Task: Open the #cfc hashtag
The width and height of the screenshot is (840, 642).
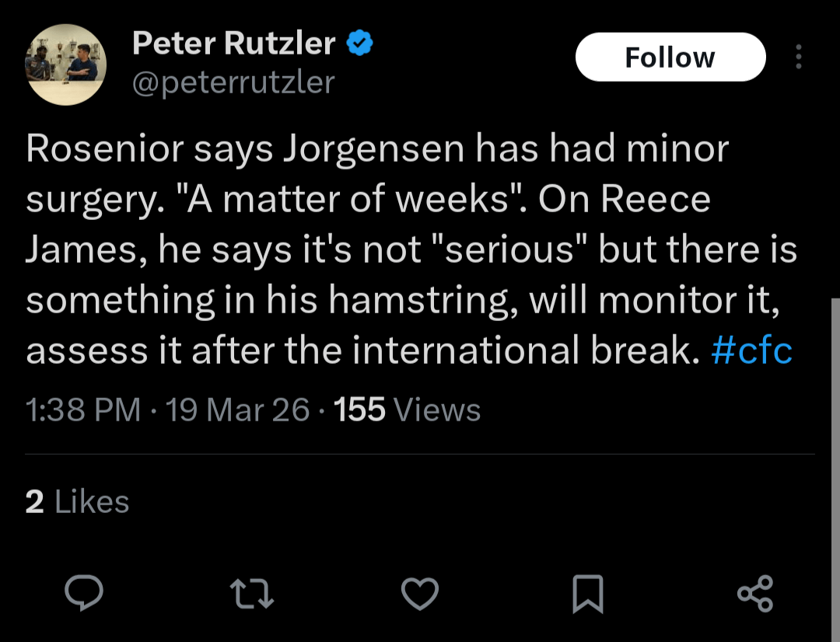Action: 751,351
